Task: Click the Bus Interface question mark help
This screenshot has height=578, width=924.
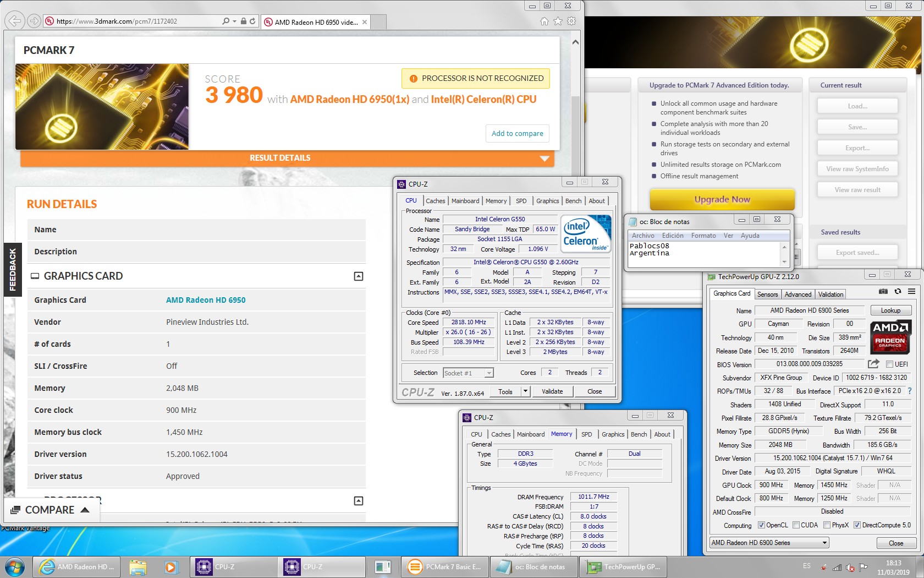Action: tap(910, 391)
